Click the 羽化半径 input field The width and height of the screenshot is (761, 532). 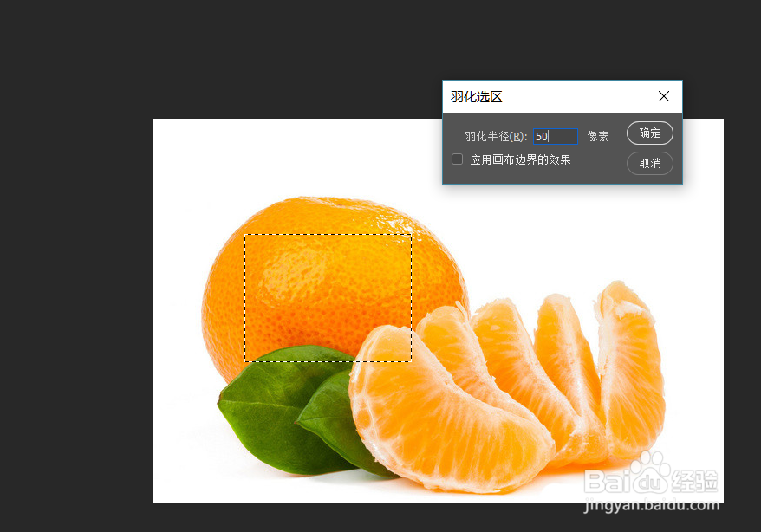pos(556,136)
